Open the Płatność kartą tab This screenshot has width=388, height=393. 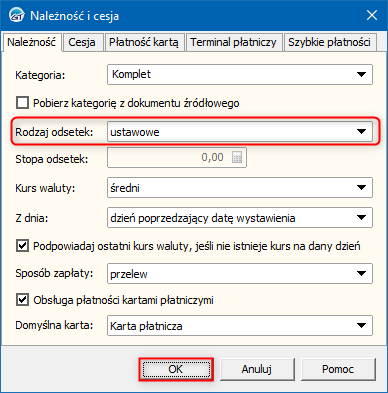point(144,42)
